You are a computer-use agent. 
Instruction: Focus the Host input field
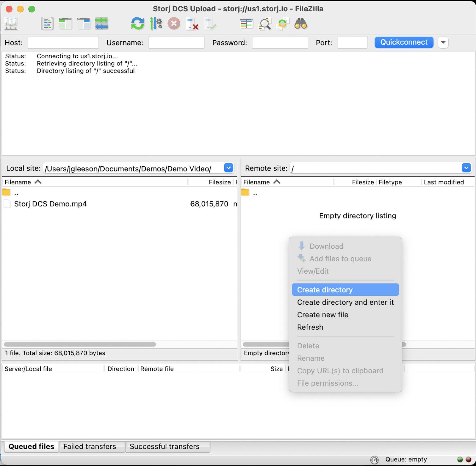click(63, 42)
